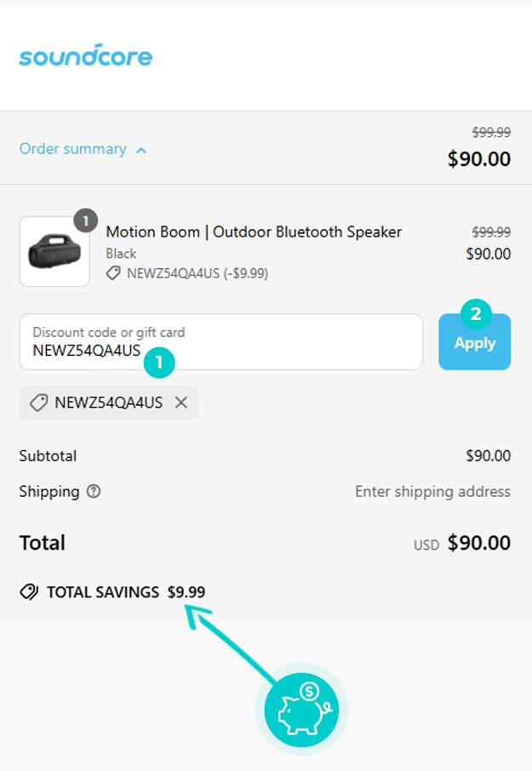Screen dimensions: 532x771
Task: Collapse the Order summary chevron
Action: coord(141,150)
